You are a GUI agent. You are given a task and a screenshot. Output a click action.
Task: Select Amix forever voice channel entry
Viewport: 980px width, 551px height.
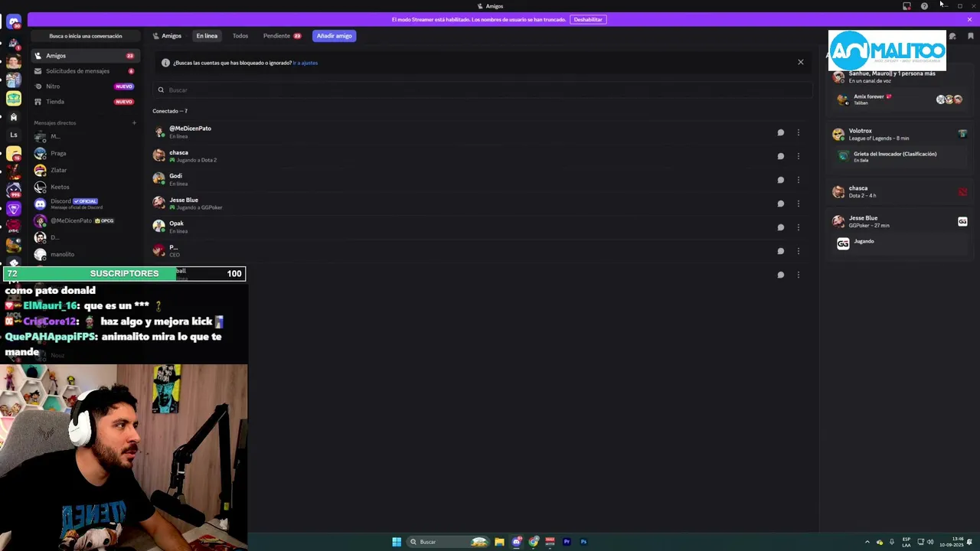tap(900, 99)
